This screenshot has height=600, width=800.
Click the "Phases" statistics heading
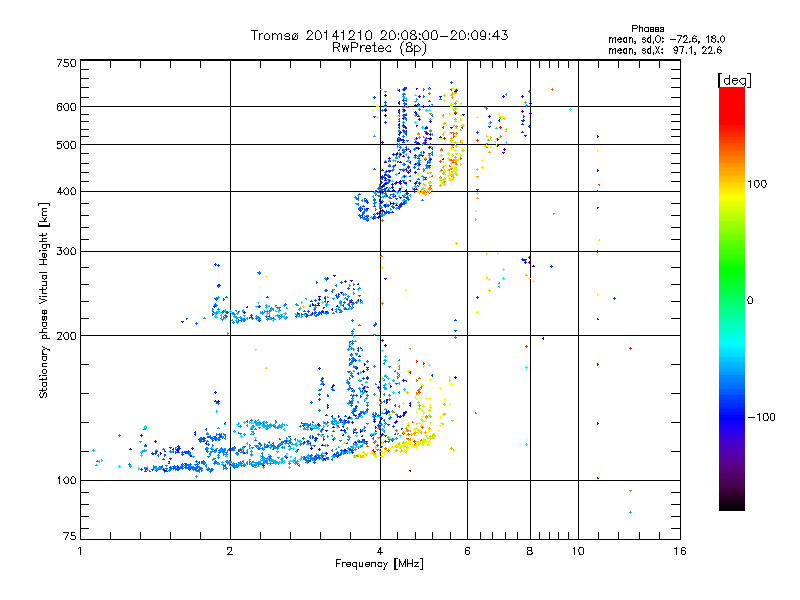pos(647,29)
